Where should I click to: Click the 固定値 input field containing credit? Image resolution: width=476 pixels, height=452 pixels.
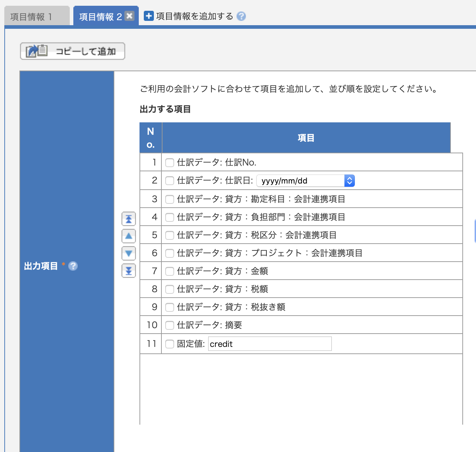tap(270, 344)
